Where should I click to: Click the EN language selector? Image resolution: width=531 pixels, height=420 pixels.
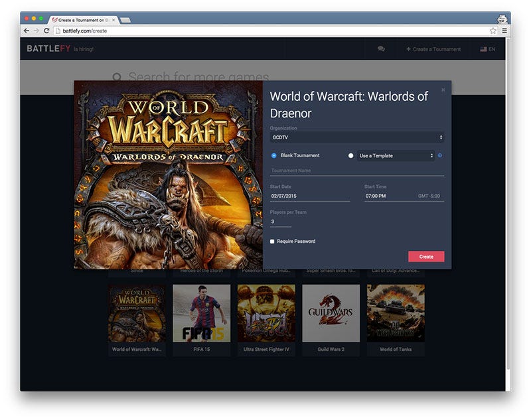pos(492,49)
